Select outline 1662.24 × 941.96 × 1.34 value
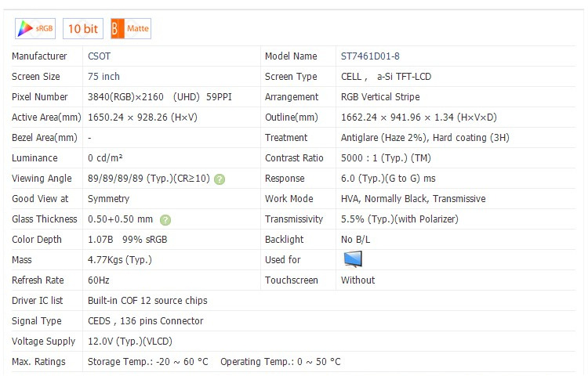 pyautogui.click(x=419, y=117)
